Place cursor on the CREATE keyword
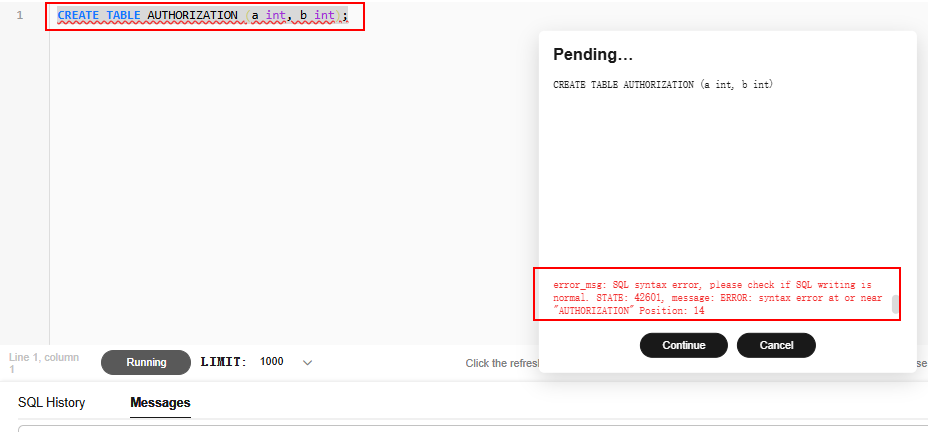928x432 pixels. point(78,15)
